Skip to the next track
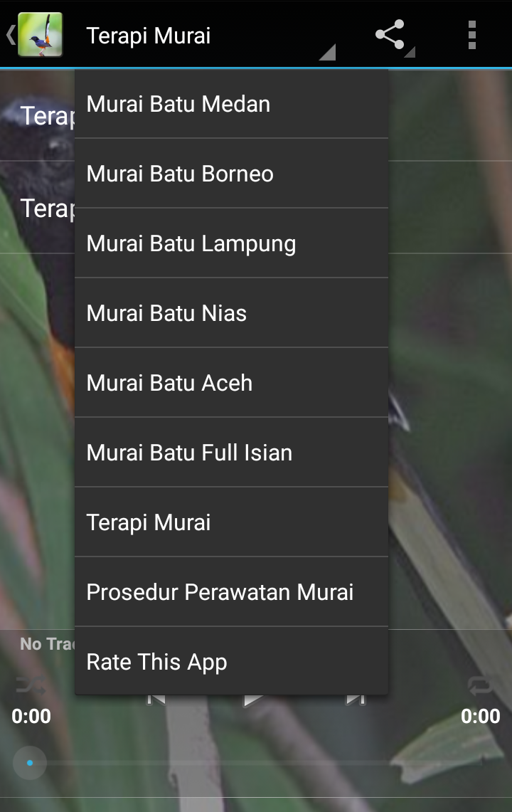Viewport: 512px width, 812px height. [356, 700]
